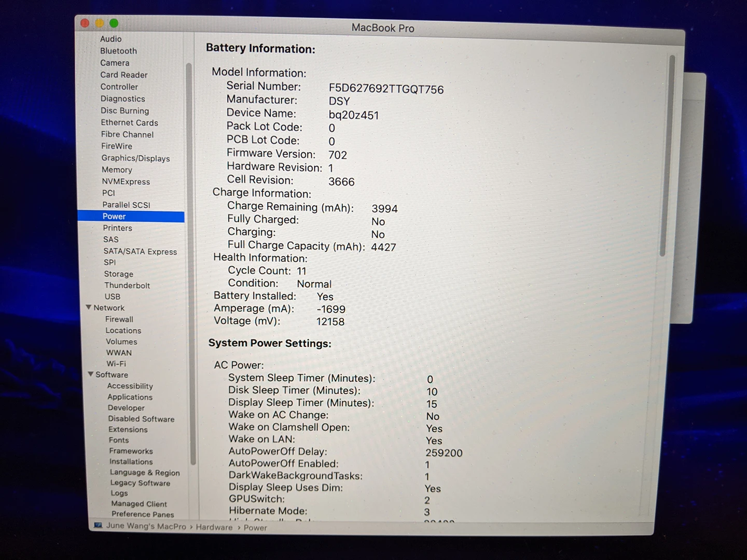The width and height of the screenshot is (747, 560).
Task: Open the Firewall entry
Action: [x=119, y=319]
